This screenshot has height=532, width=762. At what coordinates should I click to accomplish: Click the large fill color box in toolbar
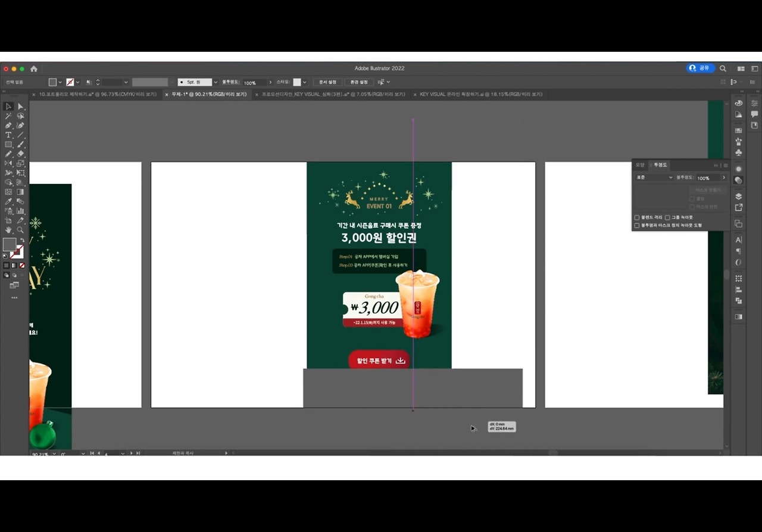pos(10,245)
